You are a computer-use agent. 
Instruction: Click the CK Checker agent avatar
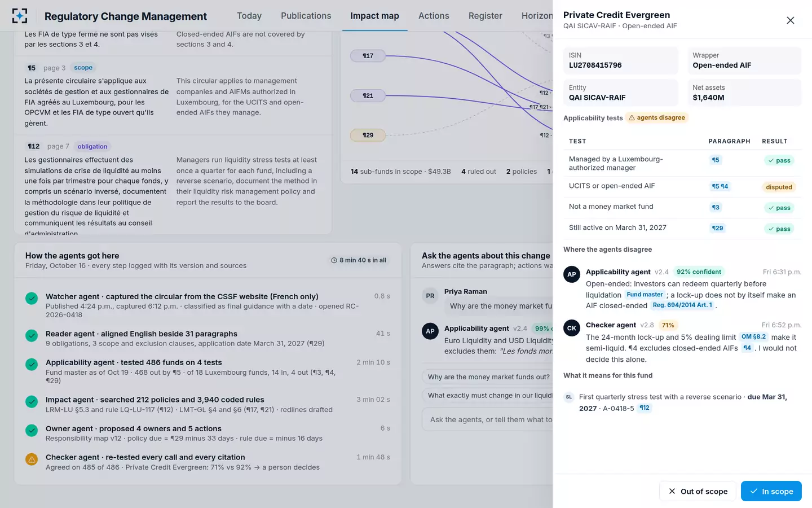point(572,328)
